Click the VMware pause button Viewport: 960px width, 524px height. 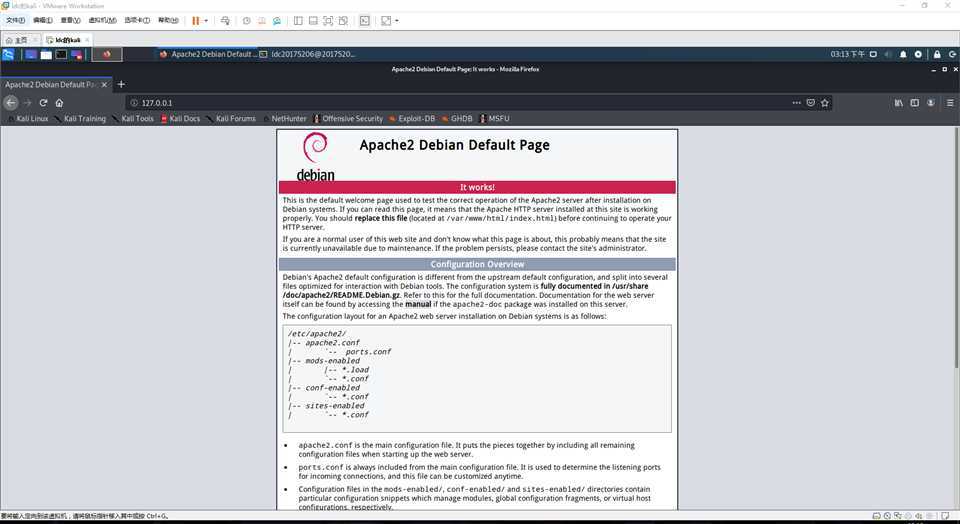coord(195,21)
